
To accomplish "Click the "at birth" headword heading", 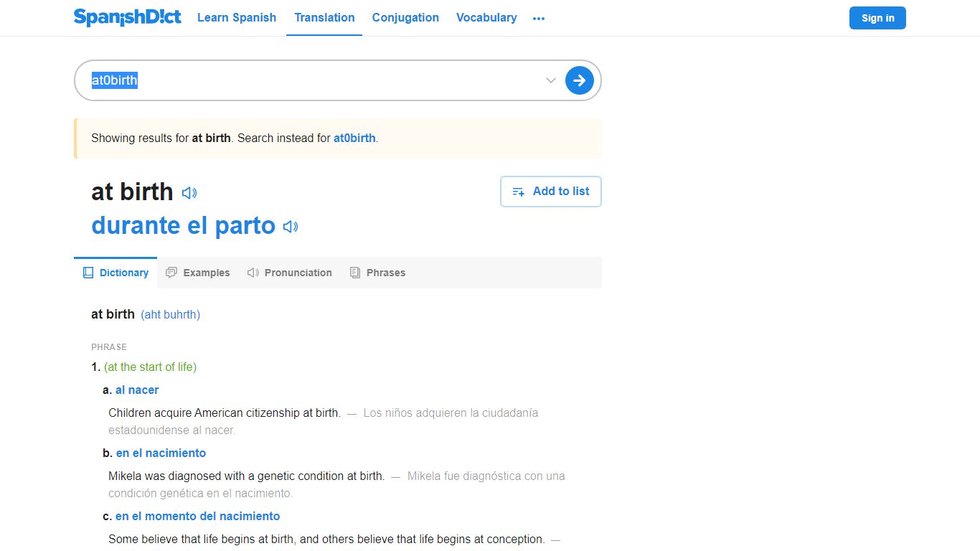I will [x=132, y=192].
